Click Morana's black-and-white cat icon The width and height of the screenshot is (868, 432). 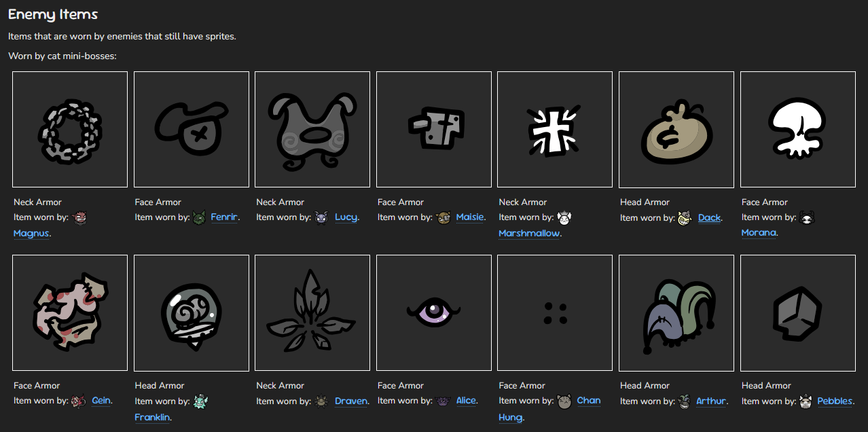pyautogui.click(x=807, y=218)
